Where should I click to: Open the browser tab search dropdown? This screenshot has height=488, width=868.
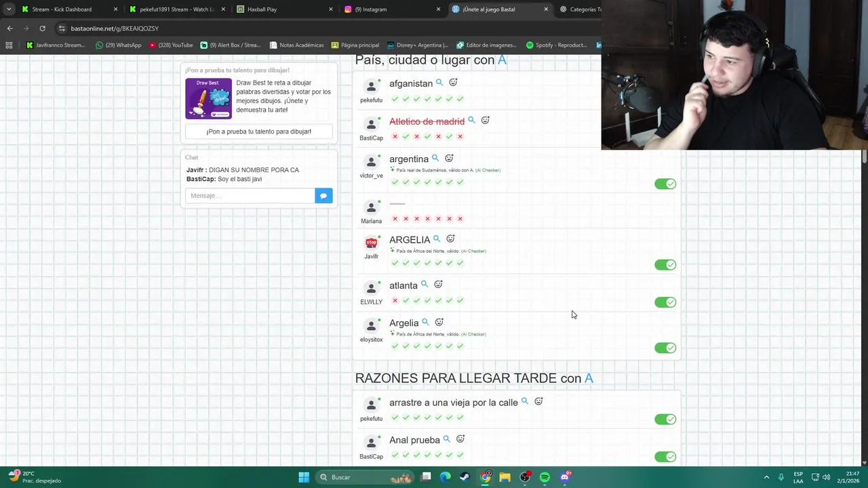tap(9, 9)
